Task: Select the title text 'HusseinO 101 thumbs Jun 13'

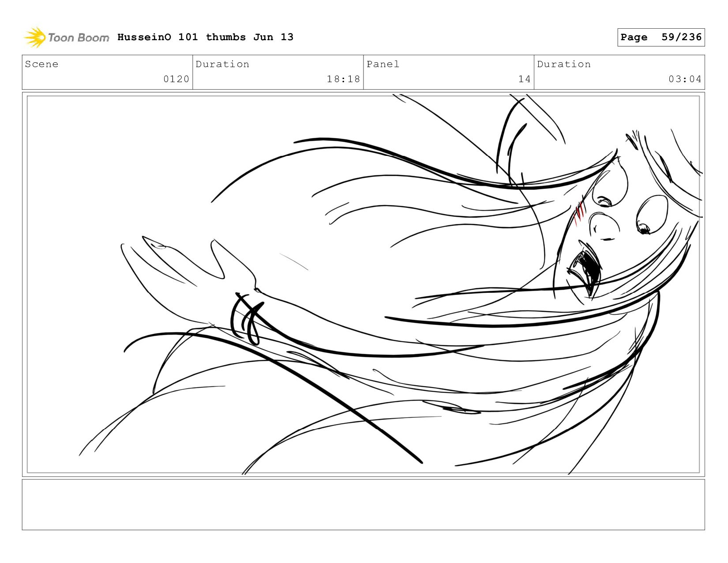Action: (x=205, y=37)
